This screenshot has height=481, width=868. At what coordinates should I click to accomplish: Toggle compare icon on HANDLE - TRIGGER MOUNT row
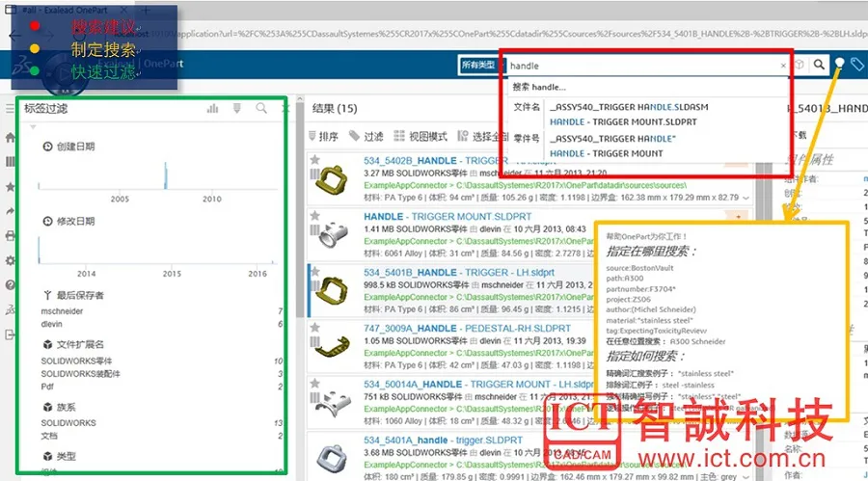coord(314,230)
